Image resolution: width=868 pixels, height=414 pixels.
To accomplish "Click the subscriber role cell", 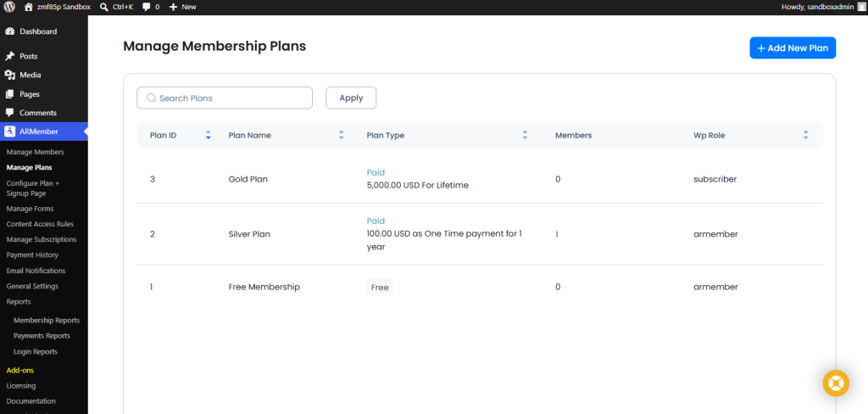I will [x=715, y=179].
